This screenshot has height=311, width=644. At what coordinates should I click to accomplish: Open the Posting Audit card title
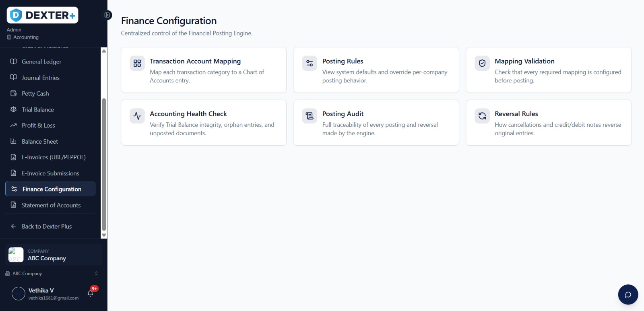(343, 114)
